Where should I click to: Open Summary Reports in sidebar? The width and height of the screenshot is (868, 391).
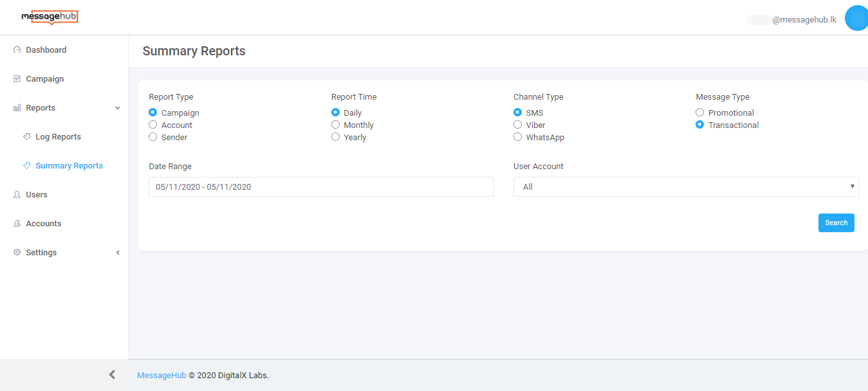[x=69, y=166]
